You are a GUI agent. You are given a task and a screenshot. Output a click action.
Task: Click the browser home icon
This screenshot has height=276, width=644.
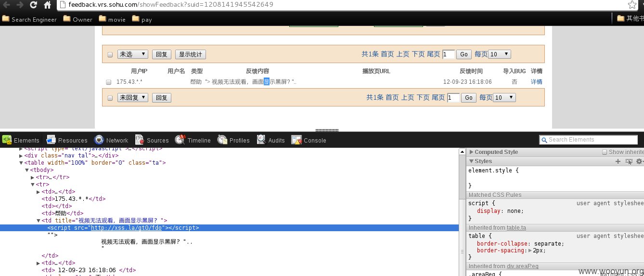[47, 5]
